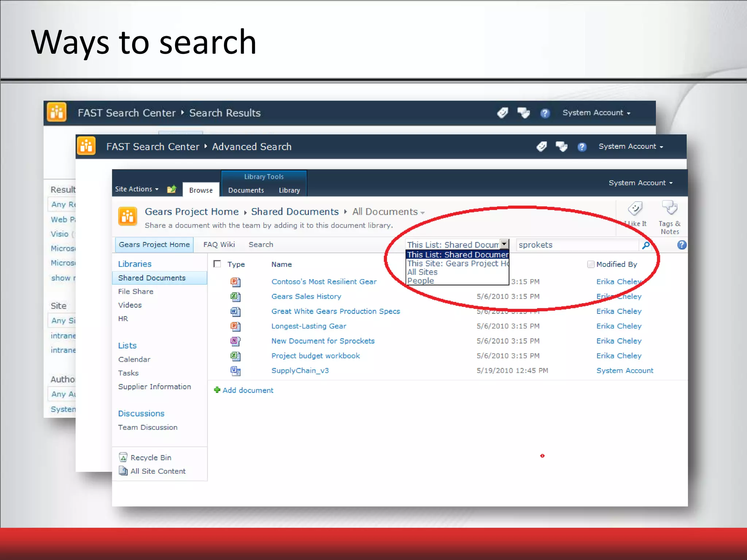Click the Discussions heading link
Viewport: 747px width, 560px height.
click(x=141, y=413)
